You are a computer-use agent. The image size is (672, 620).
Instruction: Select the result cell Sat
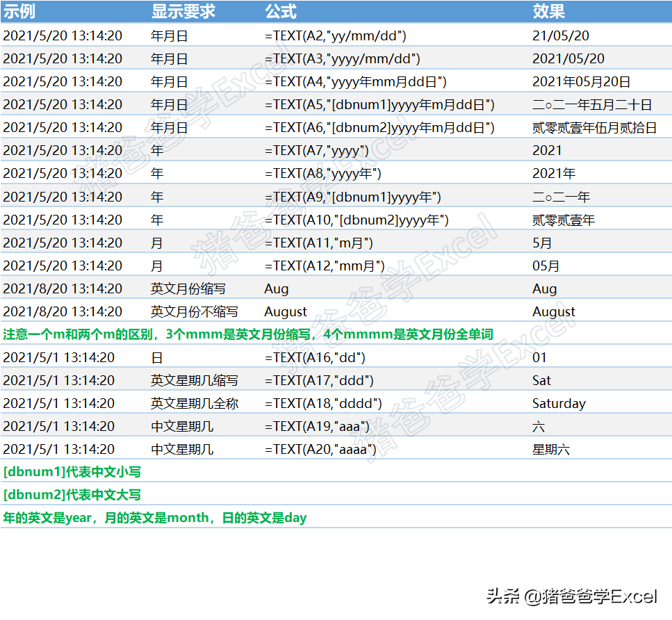pos(541,380)
